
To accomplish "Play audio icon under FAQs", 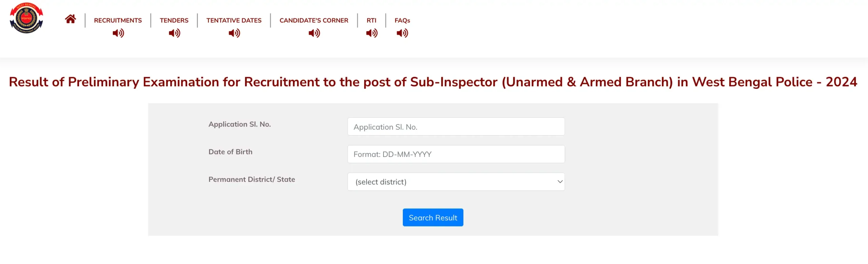I will pyautogui.click(x=402, y=33).
